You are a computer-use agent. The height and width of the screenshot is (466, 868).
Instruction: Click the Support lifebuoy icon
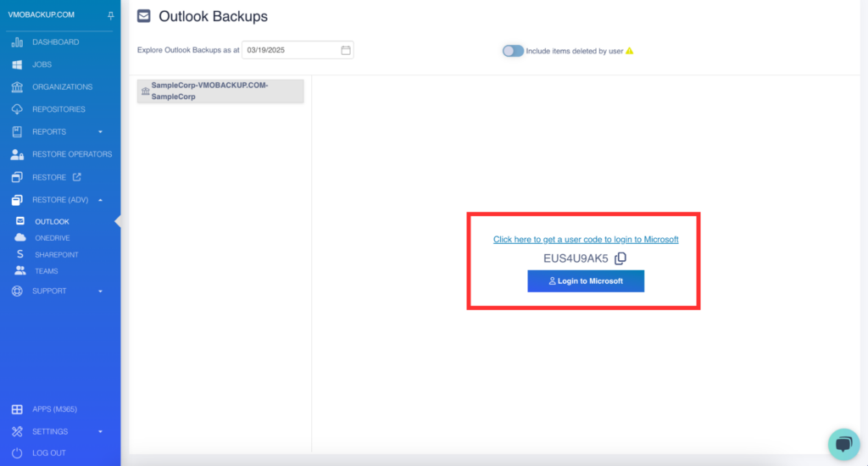click(17, 291)
